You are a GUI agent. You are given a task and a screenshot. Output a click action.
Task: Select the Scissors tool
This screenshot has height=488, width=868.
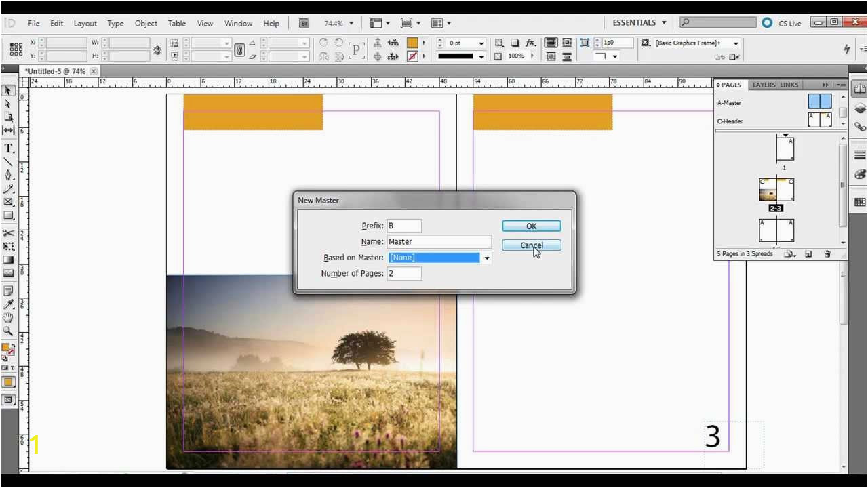pos(9,232)
